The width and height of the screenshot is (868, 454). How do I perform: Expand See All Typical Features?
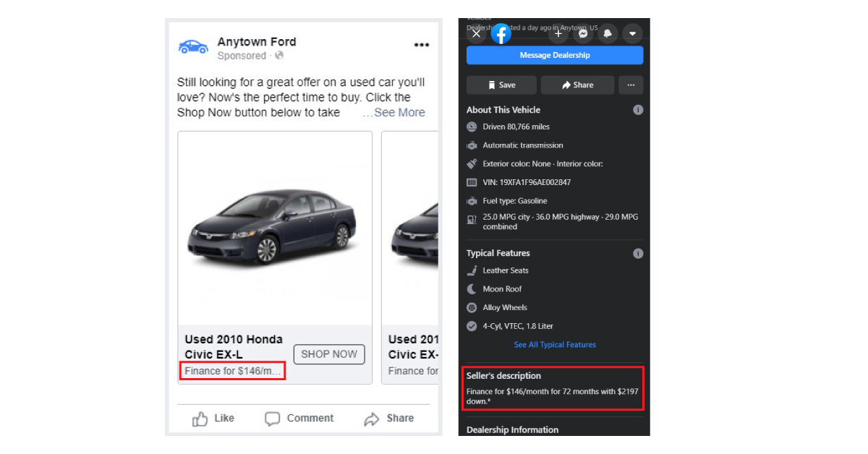coord(555,345)
